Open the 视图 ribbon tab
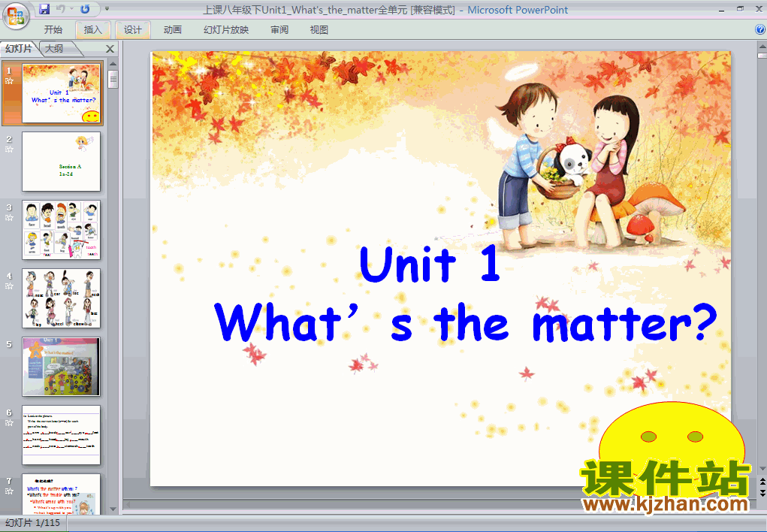This screenshot has height=532, width=767. click(x=319, y=30)
